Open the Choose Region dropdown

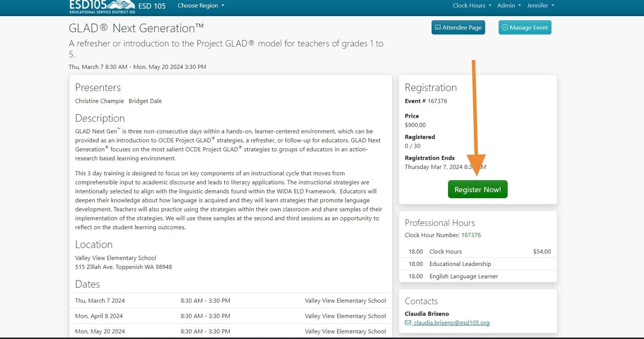click(x=201, y=5)
